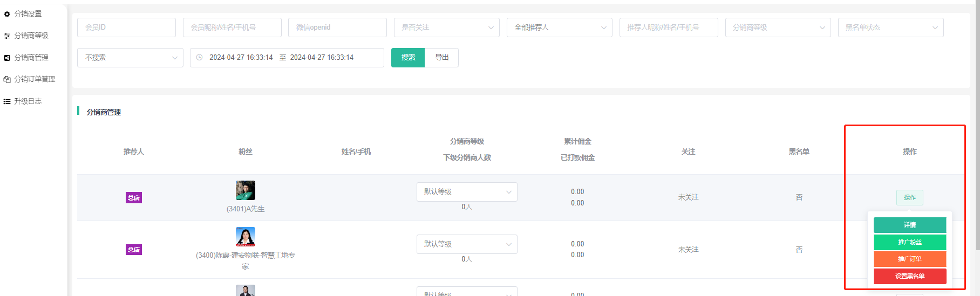Click the clock icon in date range
The image size is (980, 296).
[x=199, y=58]
